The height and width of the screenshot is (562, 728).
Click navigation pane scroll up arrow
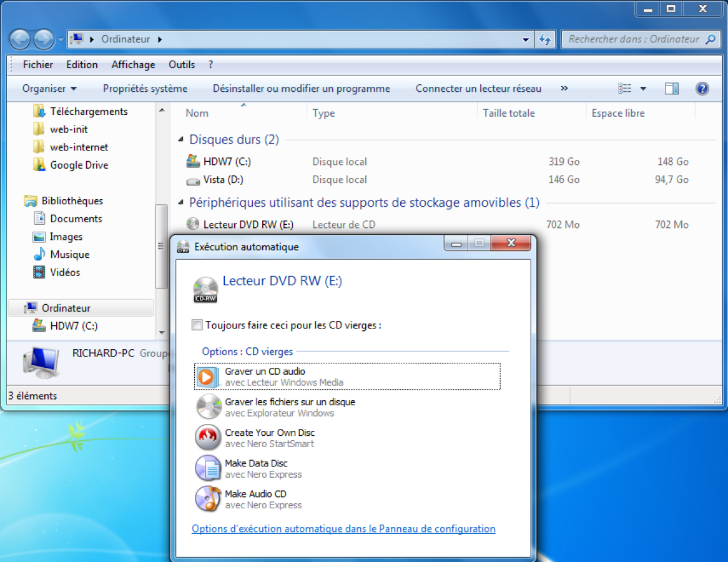pos(162,110)
